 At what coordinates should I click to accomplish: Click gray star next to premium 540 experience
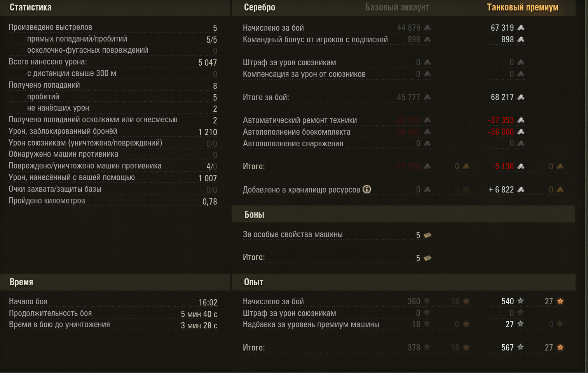point(520,301)
